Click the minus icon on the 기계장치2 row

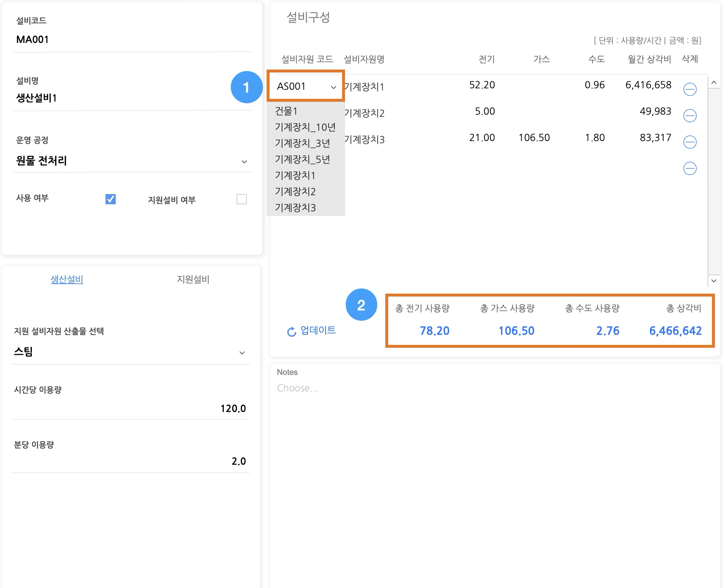pyautogui.click(x=690, y=116)
